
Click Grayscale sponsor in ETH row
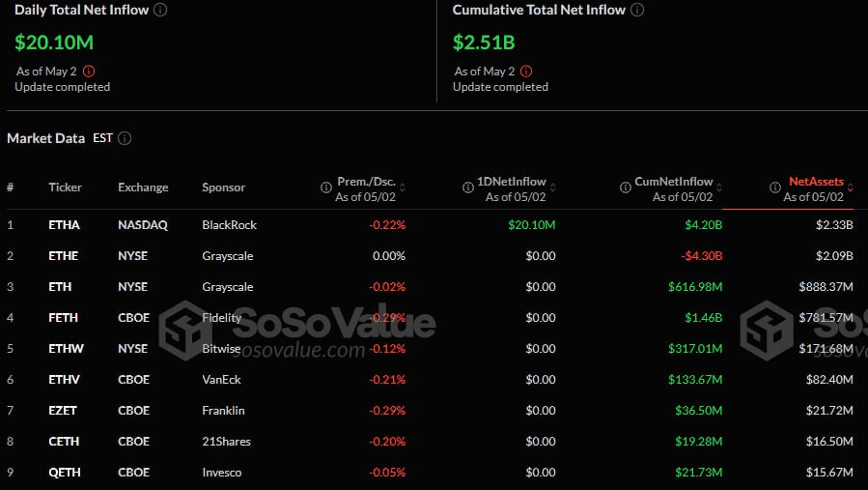point(228,287)
